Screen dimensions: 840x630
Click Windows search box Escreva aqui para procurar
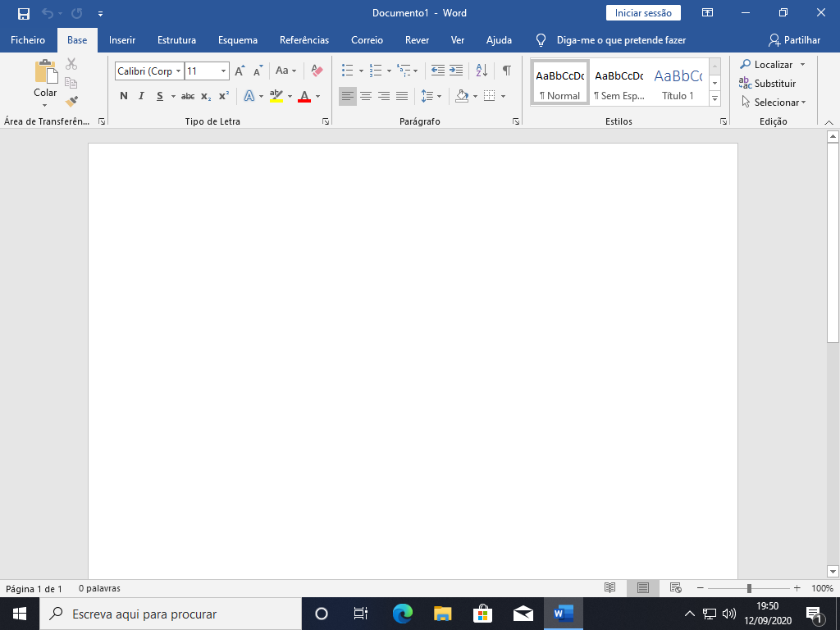(x=171, y=614)
